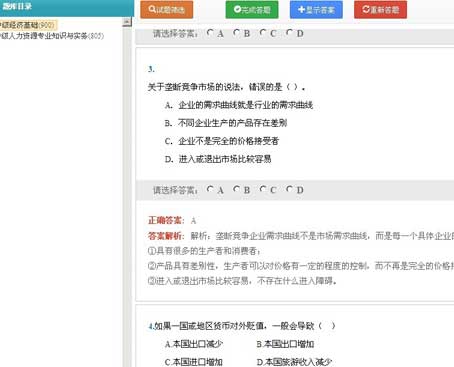This screenshot has width=454, height=367.
Task: Click option A.本国出口减少 of question 4
Action: click(194, 344)
